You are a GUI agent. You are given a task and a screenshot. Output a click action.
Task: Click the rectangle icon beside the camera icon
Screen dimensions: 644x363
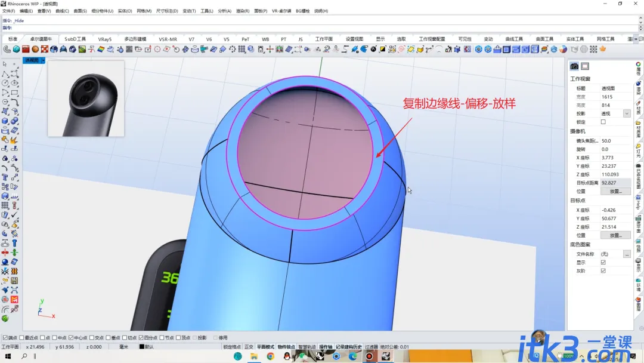click(x=585, y=66)
